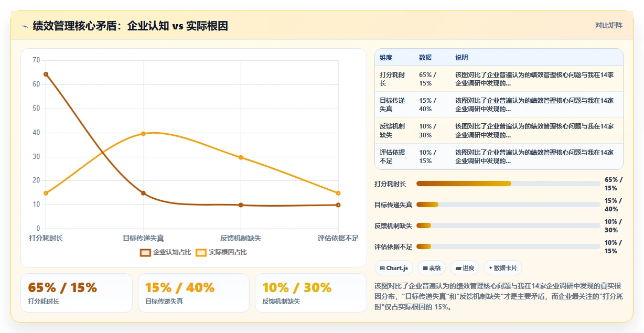This screenshot has width=644, height=333.
Task: Click the 数据卡片 tag
Action: (503, 268)
